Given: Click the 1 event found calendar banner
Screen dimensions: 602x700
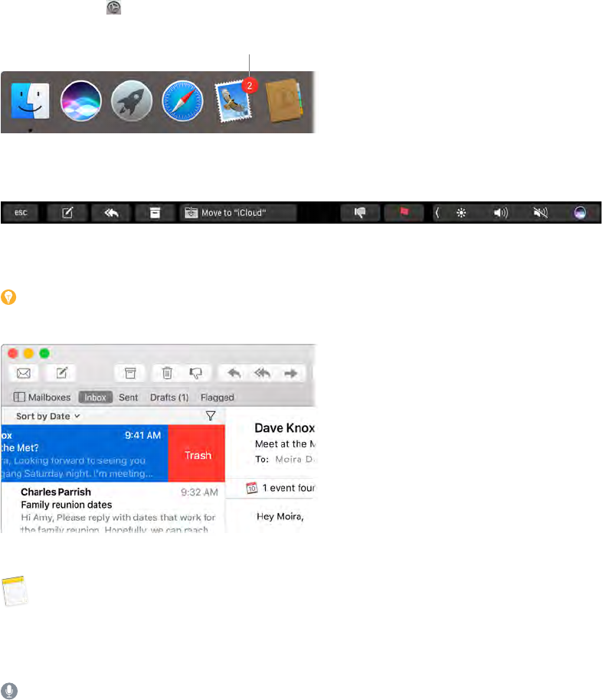Looking at the screenshot, I should pos(280,488).
